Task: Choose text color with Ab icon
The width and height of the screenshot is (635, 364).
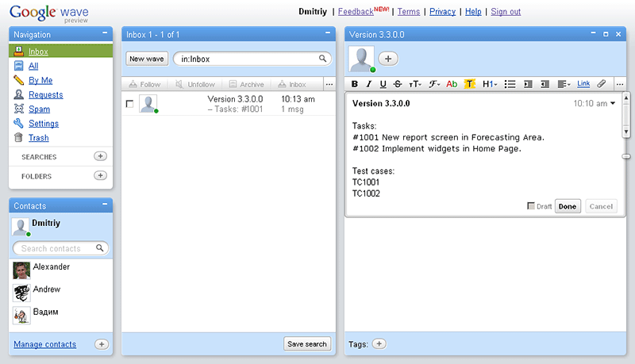Action: [452, 84]
